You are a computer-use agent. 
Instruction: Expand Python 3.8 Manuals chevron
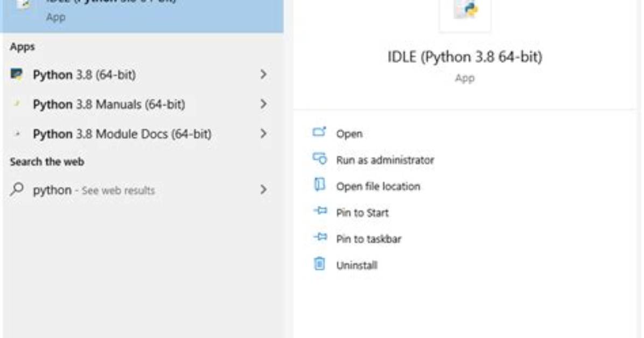pos(263,104)
